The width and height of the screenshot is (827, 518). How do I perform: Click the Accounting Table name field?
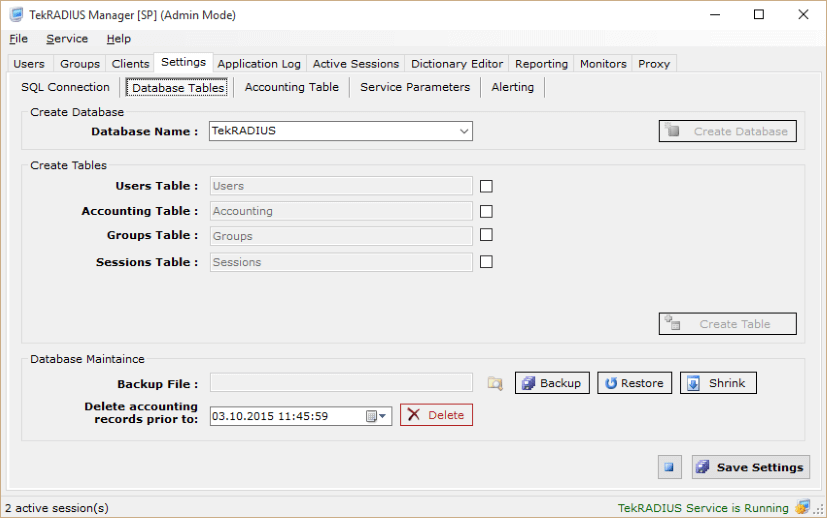[x=341, y=211]
